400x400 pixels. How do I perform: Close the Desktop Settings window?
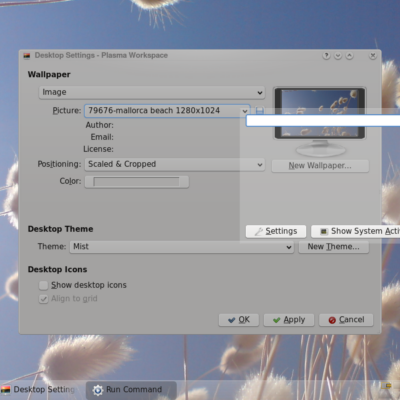373,56
